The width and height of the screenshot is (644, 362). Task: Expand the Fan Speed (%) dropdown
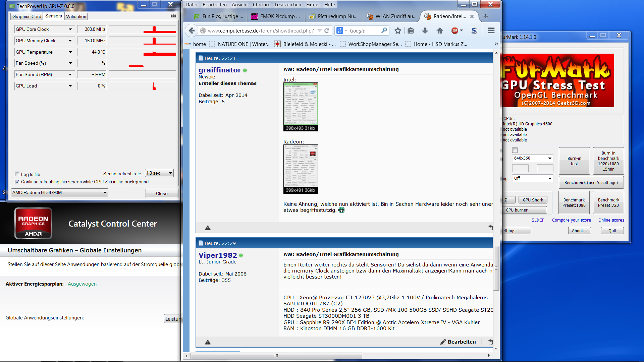[x=70, y=63]
